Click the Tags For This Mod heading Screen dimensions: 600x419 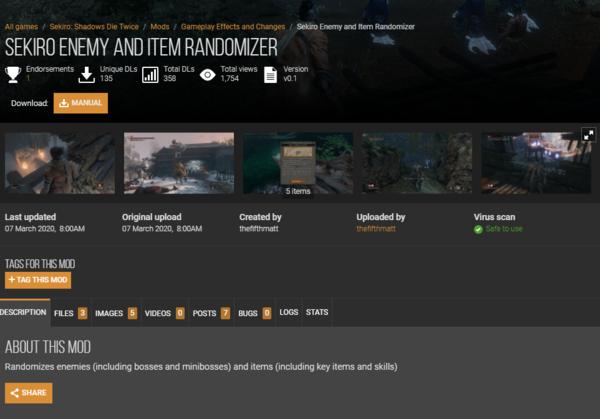click(40, 264)
